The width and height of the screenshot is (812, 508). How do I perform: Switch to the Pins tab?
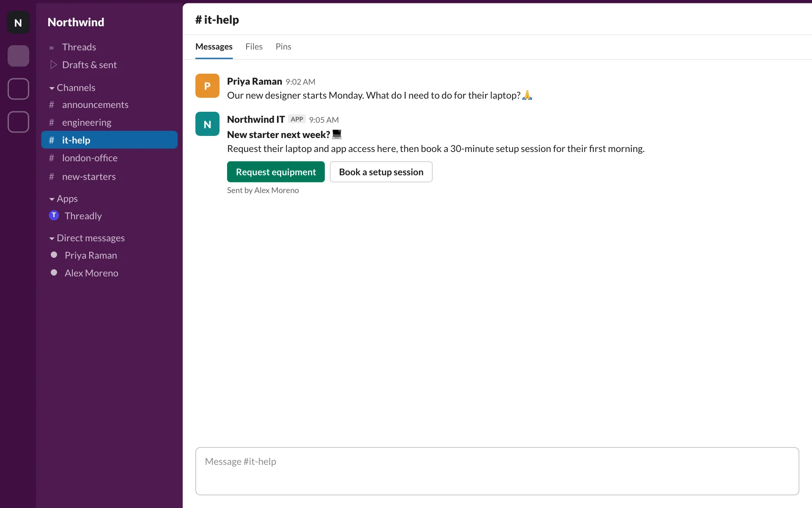(x=283, y=47)
